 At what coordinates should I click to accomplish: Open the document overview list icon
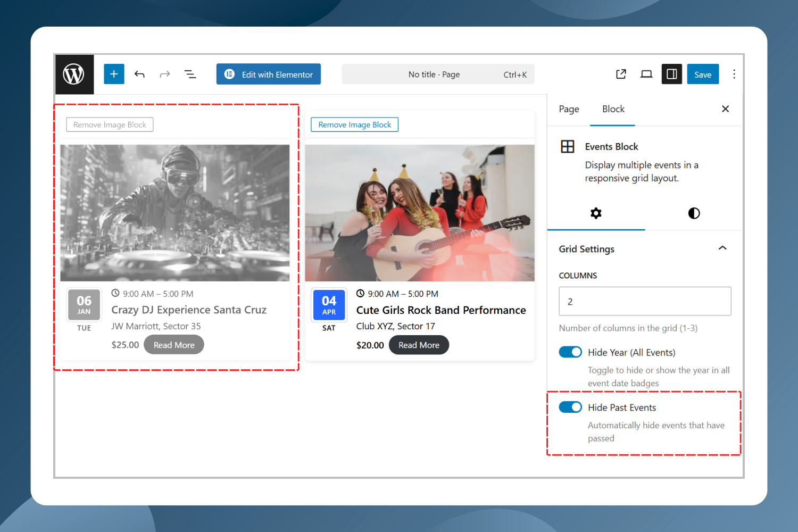190,74
